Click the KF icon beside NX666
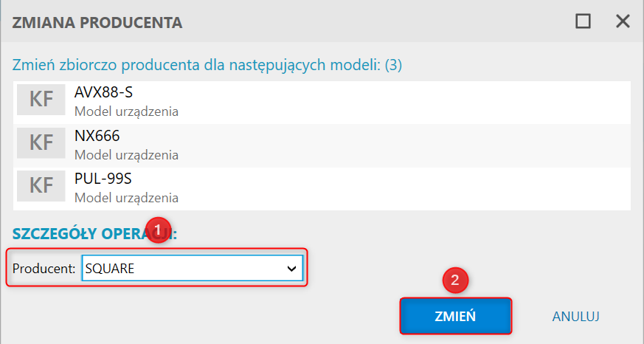Screen dimensions: 644x344 [41, 142]
